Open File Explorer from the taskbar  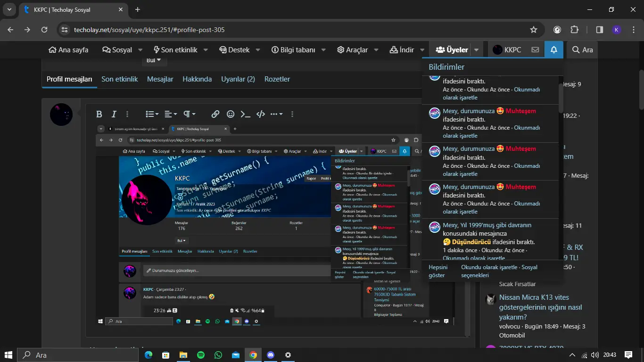coord(183,355)
